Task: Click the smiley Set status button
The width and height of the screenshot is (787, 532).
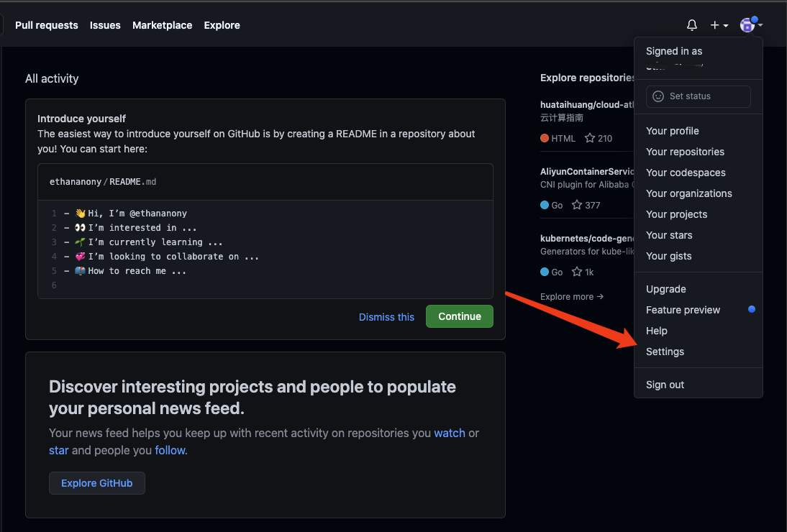Action: (698, 96)
